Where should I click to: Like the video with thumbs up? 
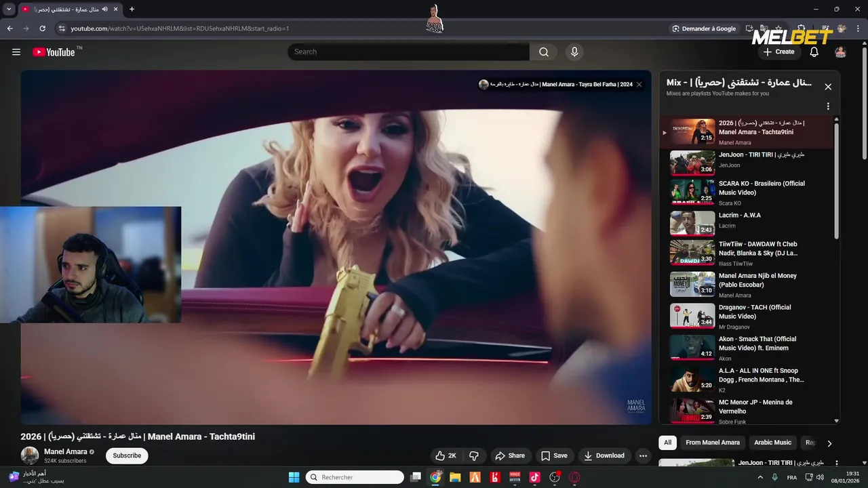[x=446, y=455]
